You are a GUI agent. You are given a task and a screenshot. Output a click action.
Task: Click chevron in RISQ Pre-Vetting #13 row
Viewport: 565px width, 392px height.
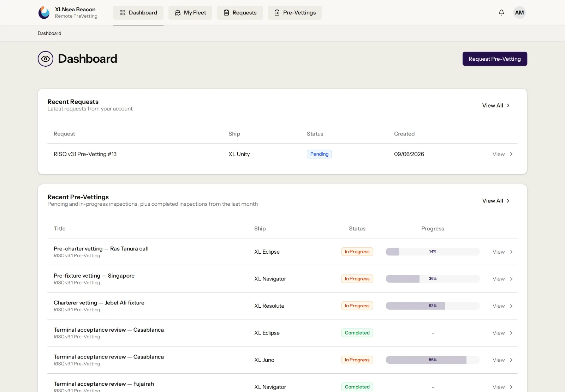coord(511,154)
